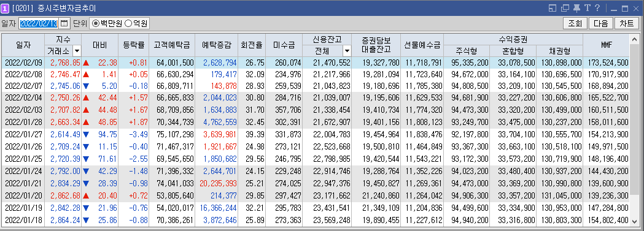Screen dimensions: 644x231
Task: Click the 등락률 column header
Action: (133, 45)
